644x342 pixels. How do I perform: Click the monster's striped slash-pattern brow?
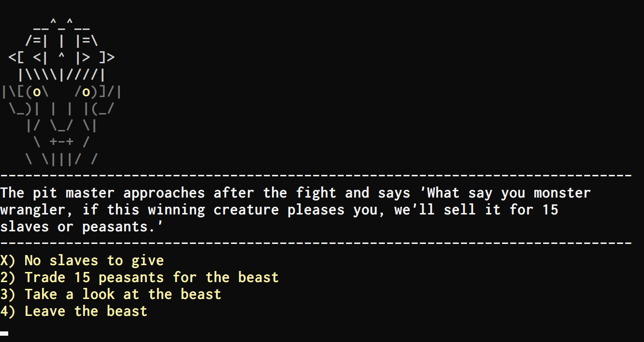pos(61,75)
